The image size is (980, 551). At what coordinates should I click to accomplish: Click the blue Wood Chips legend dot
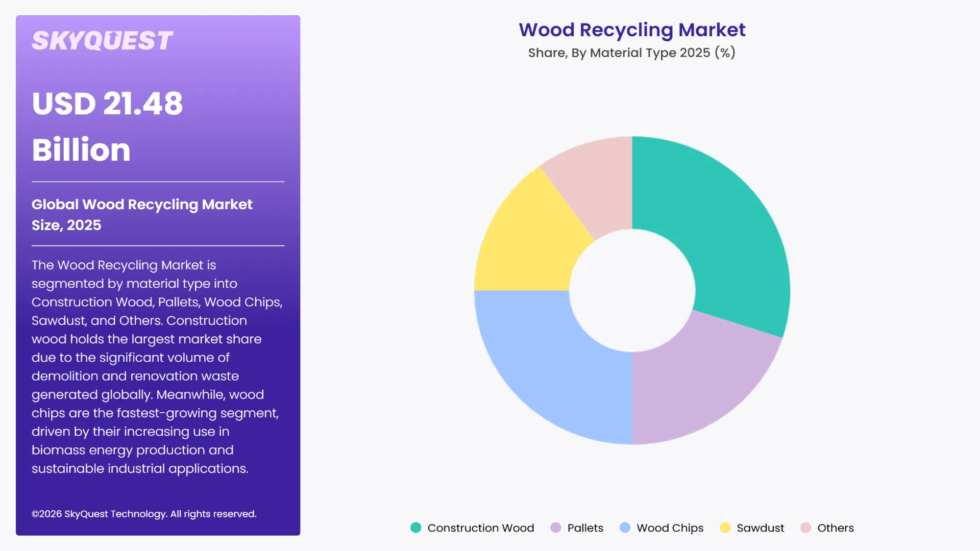625,528
